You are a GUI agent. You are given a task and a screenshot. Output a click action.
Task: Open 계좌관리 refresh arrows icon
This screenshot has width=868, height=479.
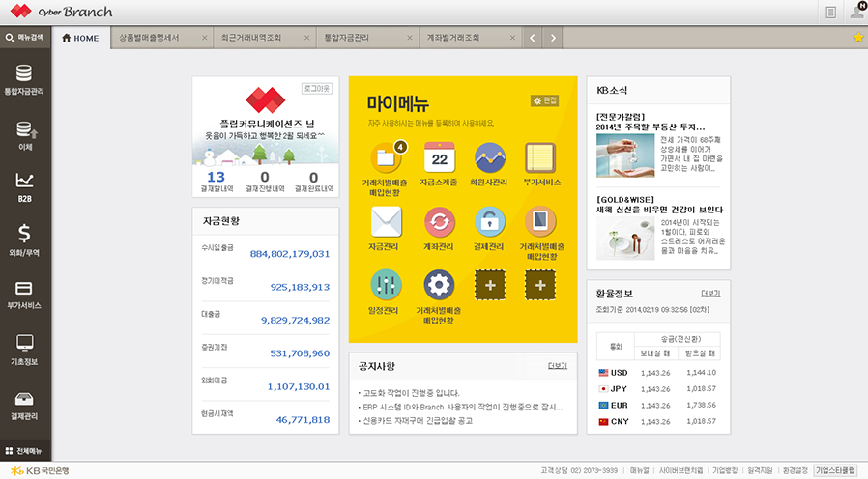pos(439,222)
